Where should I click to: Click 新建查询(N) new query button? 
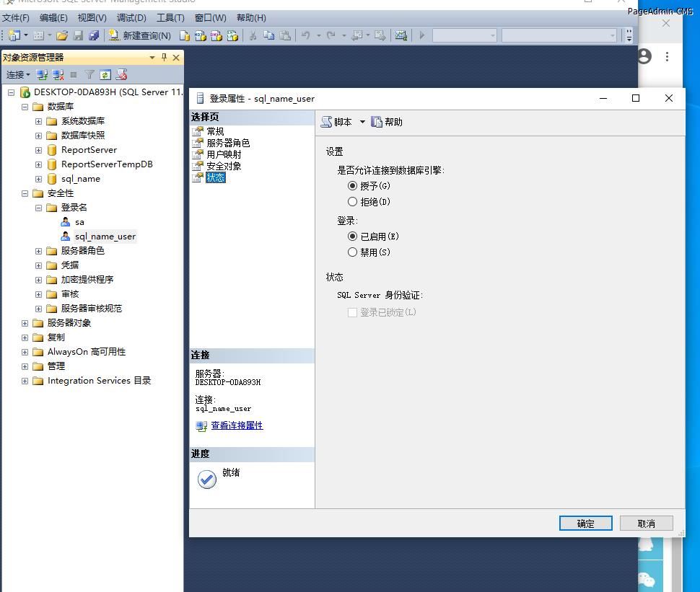[x=140, y=35]
